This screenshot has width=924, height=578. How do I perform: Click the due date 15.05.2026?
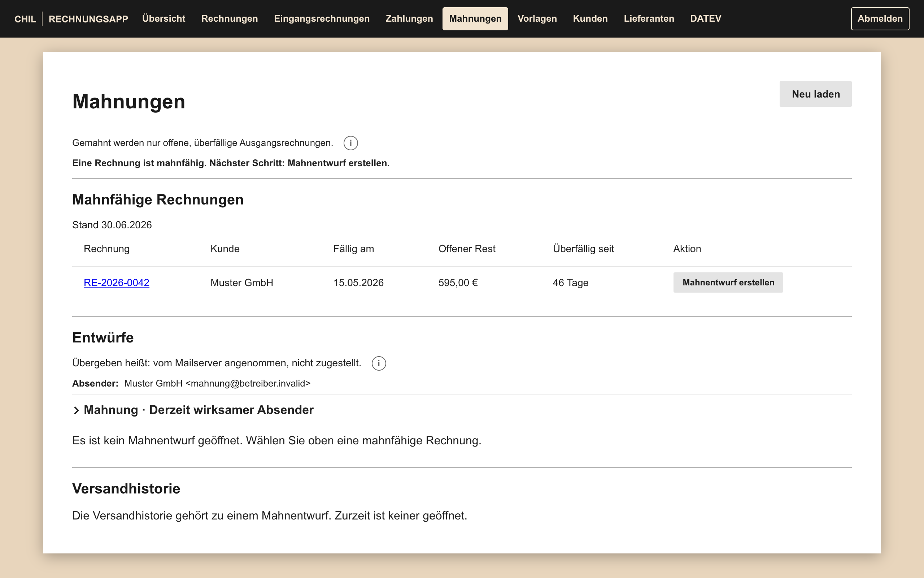point(358,282)
